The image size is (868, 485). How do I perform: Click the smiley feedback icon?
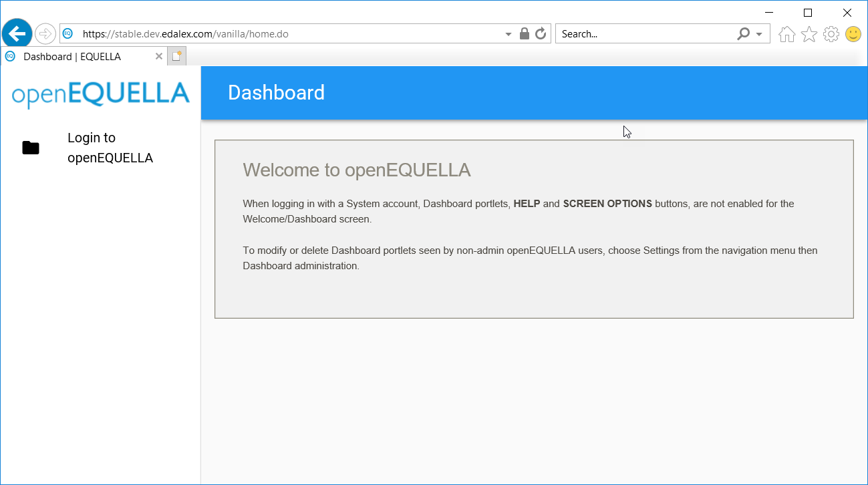(x=853, y=33)
